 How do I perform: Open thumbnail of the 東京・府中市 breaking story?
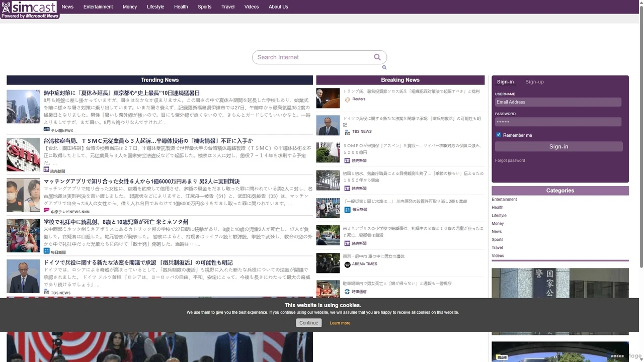(328, 263)
